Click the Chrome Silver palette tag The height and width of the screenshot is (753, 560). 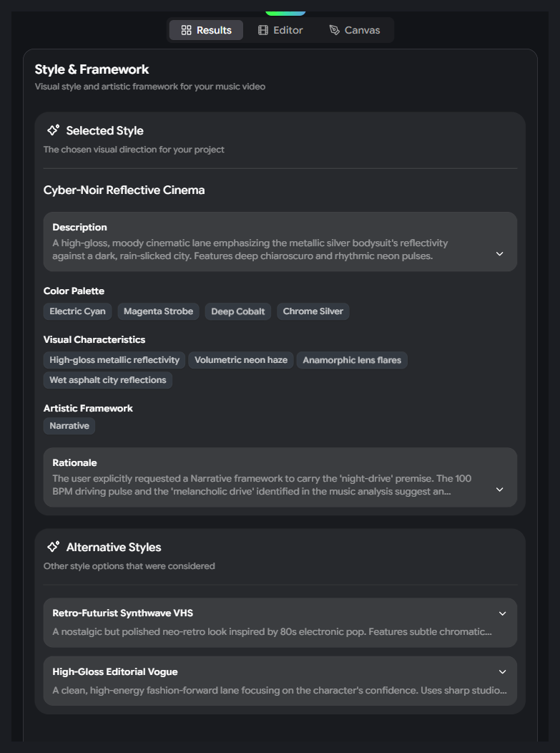(x=313, y=311)
